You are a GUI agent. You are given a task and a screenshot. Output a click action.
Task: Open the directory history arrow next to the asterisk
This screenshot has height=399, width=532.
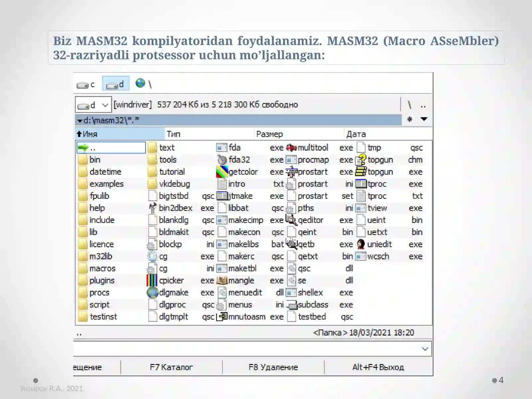[424, 119]
